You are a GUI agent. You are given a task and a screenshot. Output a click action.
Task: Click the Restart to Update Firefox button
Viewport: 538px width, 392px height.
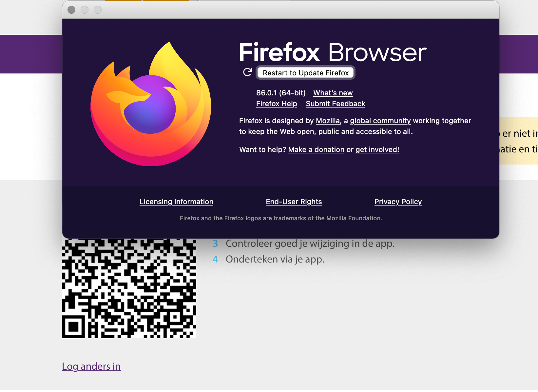pos(305,73)
